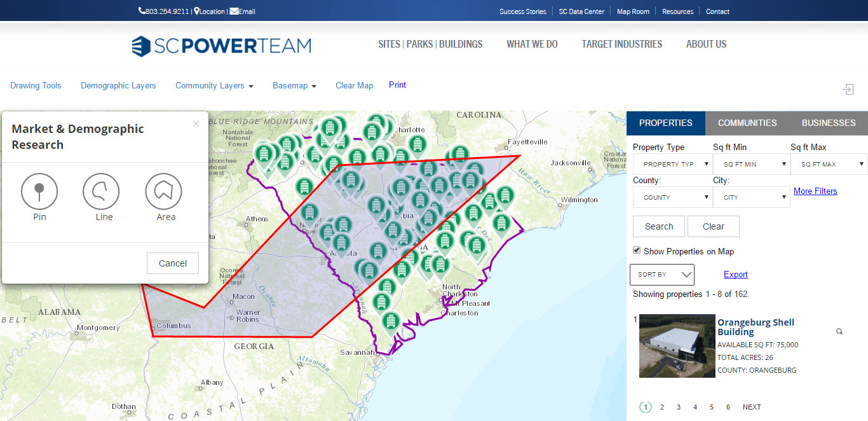Close the Market & Demographic Research dialog
The height and width of the screenshot is (421, 868).
[x=196, y=124]
